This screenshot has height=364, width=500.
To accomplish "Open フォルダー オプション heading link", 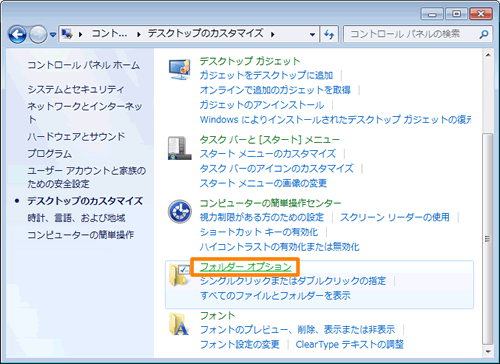I will click(x=246, y=267).
